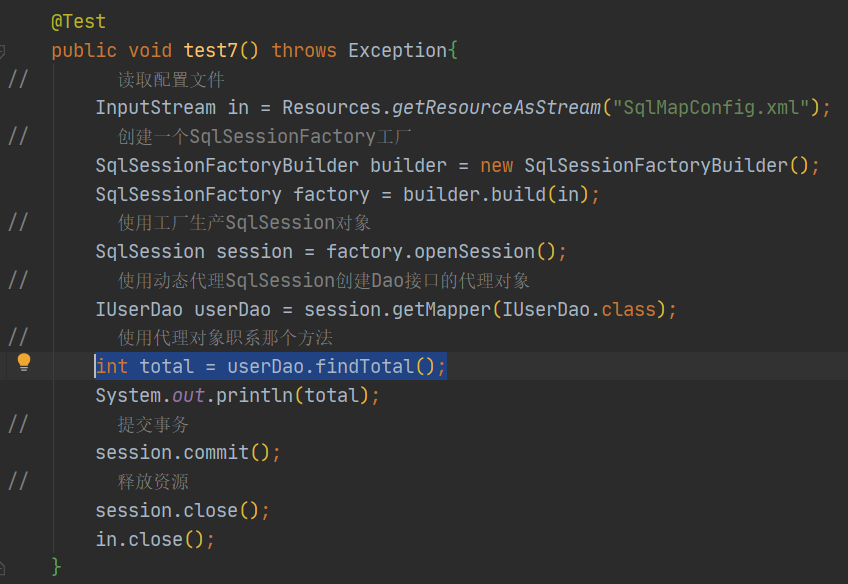Click the highlighted userDao.findTotal() call
The height and width of the screenshot is (584, 848).
click(331, 366)
